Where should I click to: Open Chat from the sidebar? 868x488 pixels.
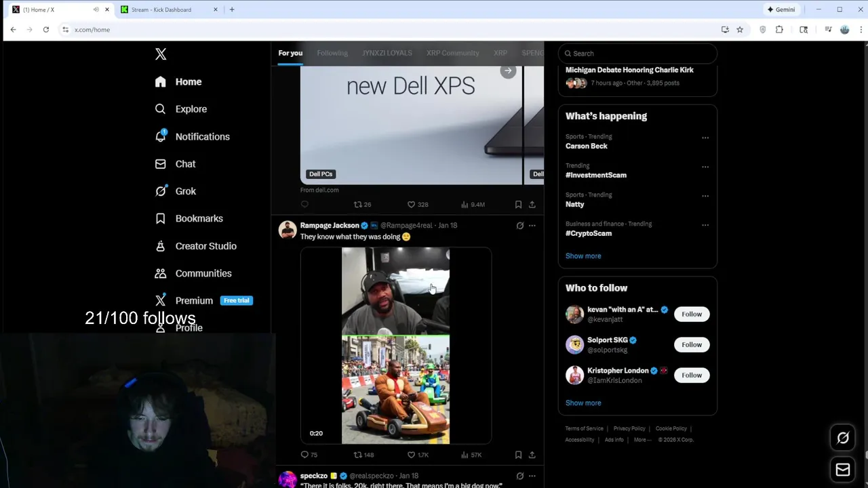click(175, 164)
